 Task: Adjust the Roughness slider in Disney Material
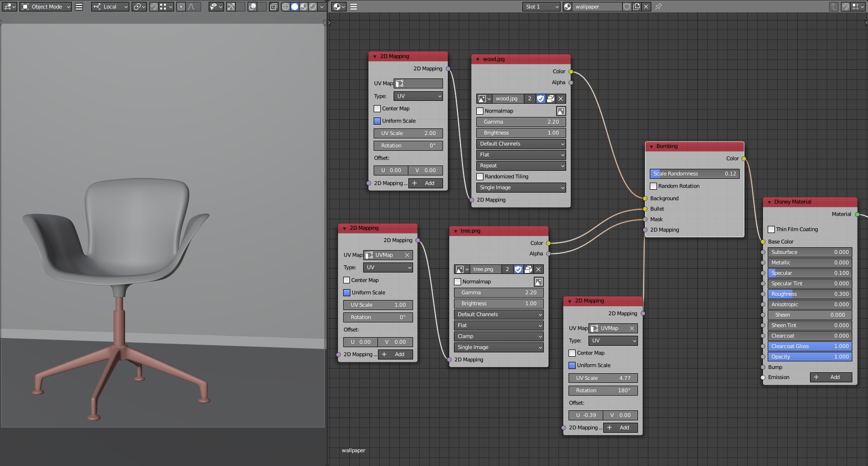tap(810, 294)
